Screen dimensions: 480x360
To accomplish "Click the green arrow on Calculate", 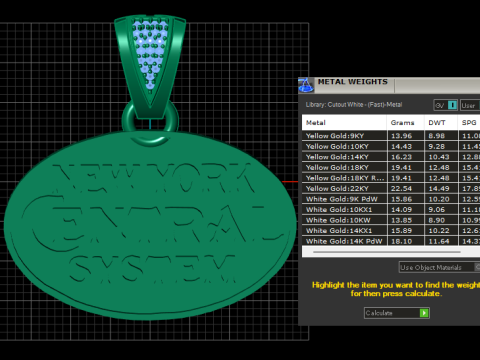I will [424, 313].
